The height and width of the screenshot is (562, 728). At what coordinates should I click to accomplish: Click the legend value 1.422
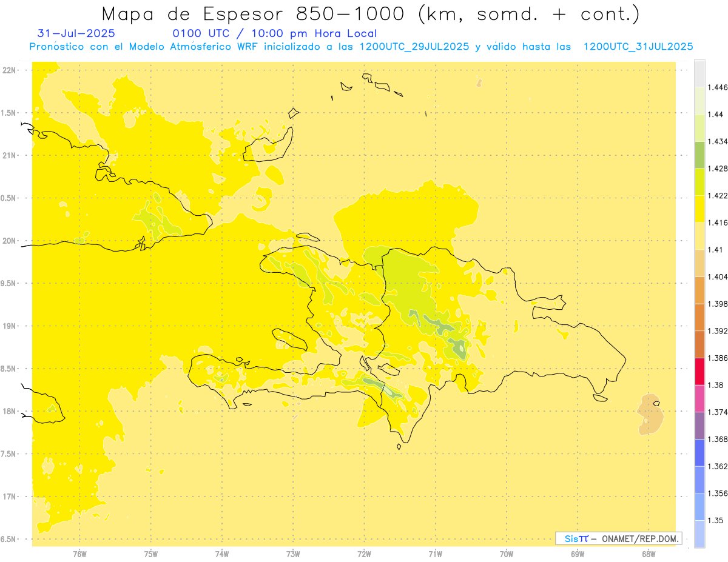coord(719,196)
